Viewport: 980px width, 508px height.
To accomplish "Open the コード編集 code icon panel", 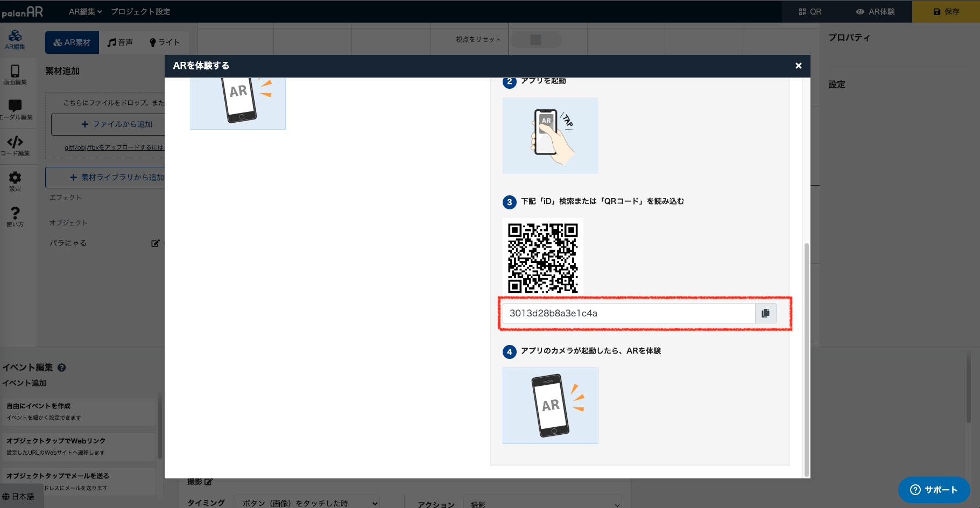I will [x=15, y=146].
